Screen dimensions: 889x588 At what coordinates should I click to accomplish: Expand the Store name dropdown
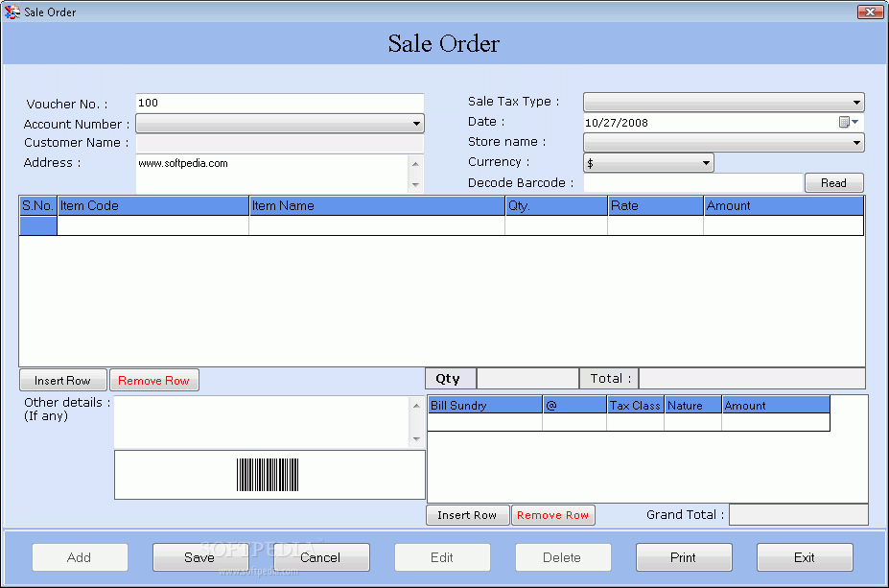[x=856, y=143]
